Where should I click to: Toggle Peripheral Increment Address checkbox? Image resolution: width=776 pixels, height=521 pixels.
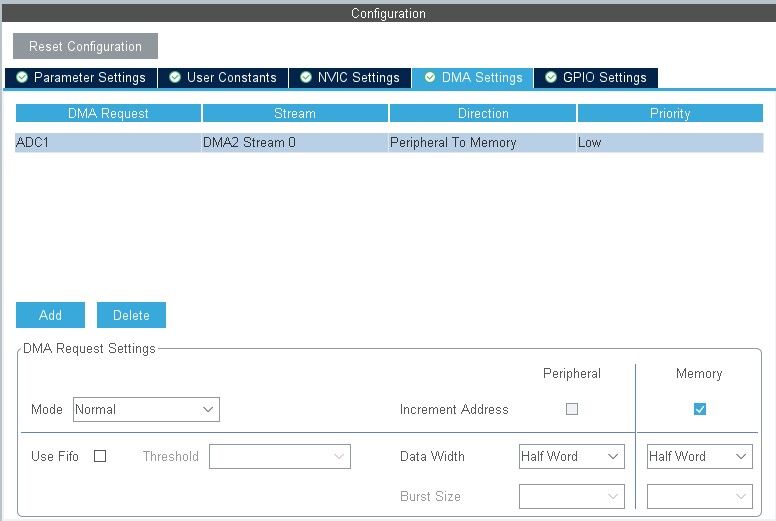572,409
